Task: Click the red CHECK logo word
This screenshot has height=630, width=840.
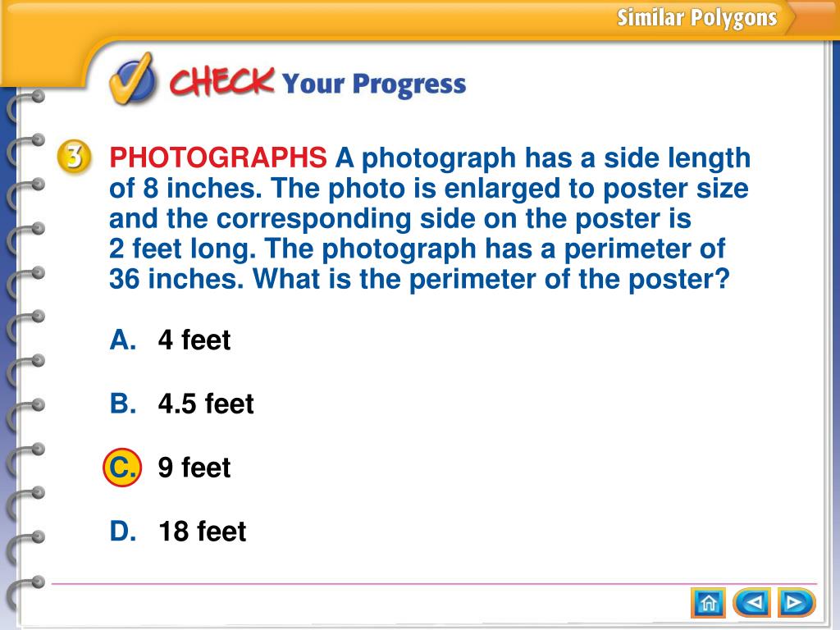Action: point(221,82)
